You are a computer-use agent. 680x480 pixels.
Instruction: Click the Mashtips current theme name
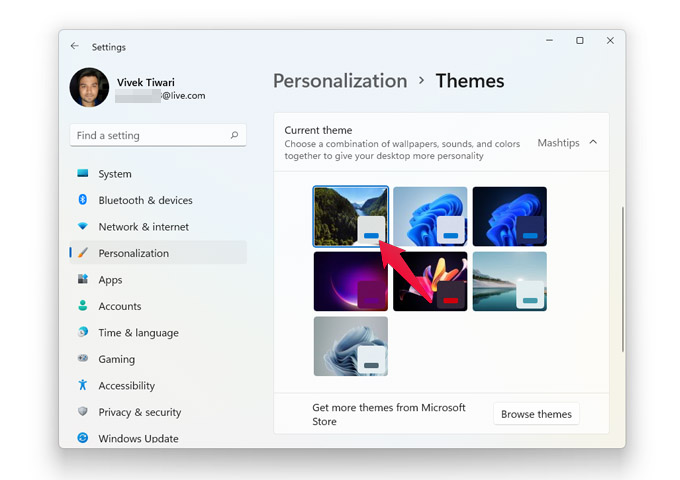click(x=558, y=143)
